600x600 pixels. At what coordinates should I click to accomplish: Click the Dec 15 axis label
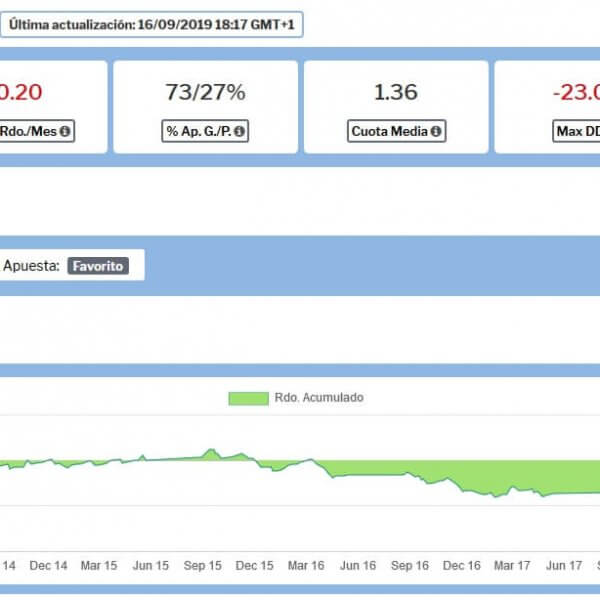[254, 566]
